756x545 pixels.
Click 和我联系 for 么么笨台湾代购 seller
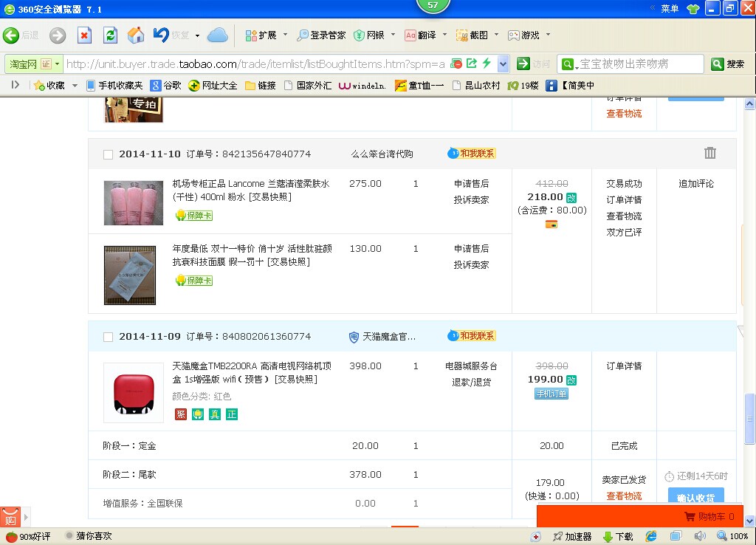click(472, 154)
